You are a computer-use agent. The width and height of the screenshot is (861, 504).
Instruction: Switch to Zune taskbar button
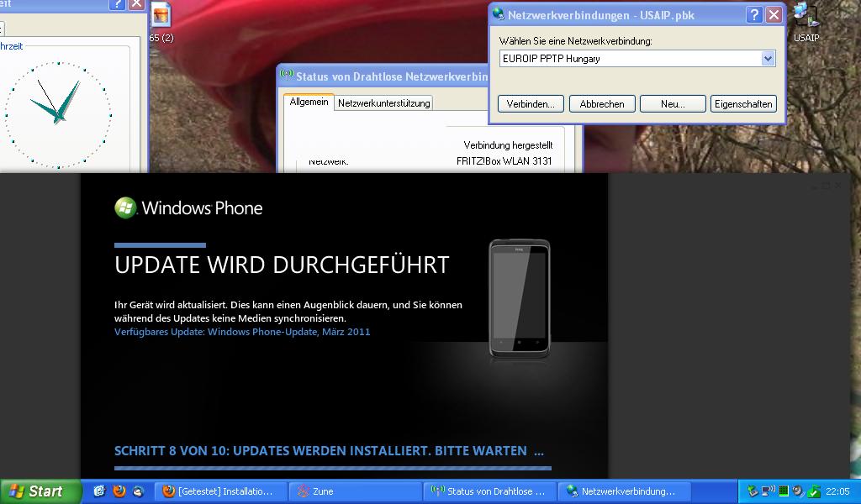coord(355,491)
